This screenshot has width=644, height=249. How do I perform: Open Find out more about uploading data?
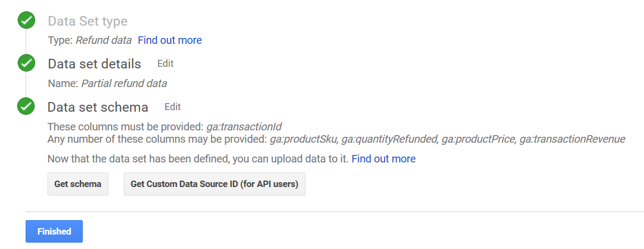click(383, 159)
